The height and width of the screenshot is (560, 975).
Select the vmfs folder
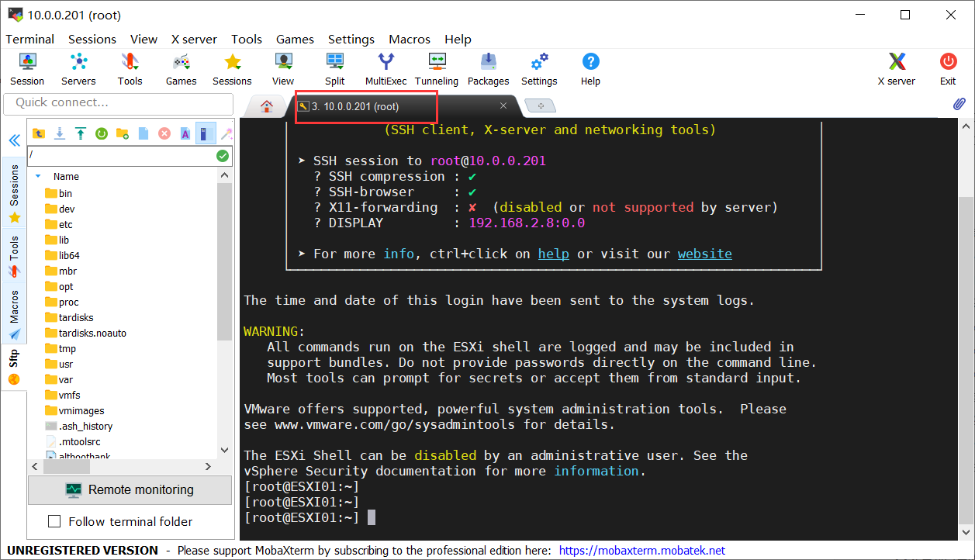[62, 395]
